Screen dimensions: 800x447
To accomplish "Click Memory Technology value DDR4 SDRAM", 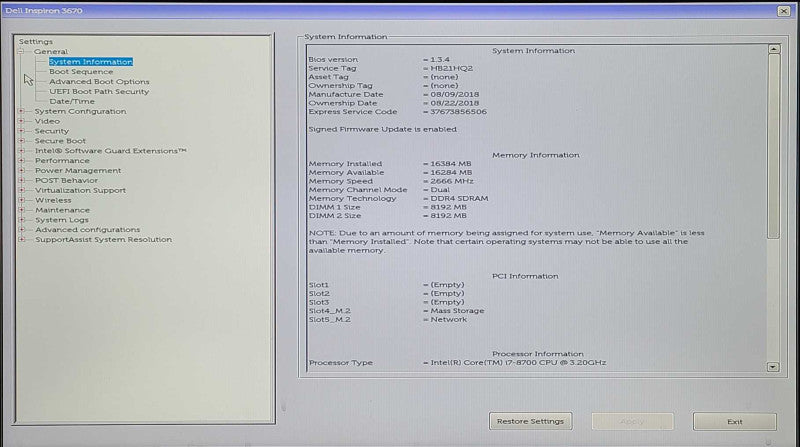I will point(459,198).
